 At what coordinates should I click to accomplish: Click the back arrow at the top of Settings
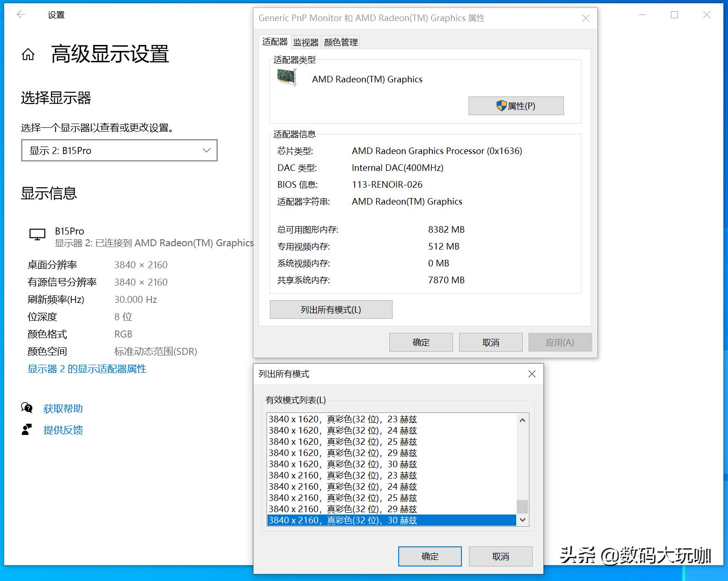coord(21,15)
